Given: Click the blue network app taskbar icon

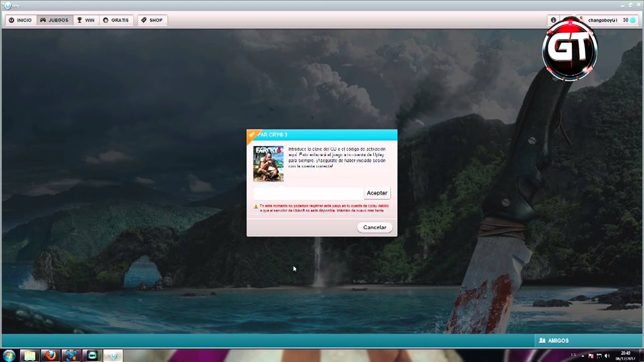Looking at the screenshot, I should point(71,355).
